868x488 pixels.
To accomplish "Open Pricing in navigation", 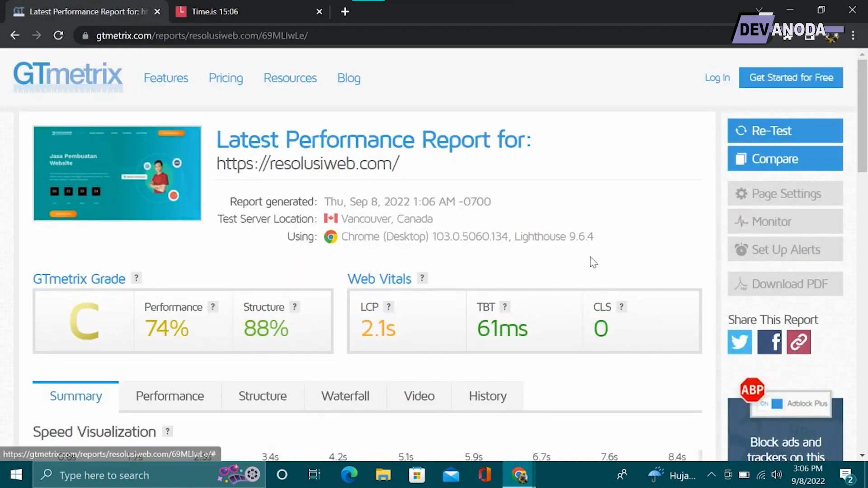I will [x=226, y=78].
